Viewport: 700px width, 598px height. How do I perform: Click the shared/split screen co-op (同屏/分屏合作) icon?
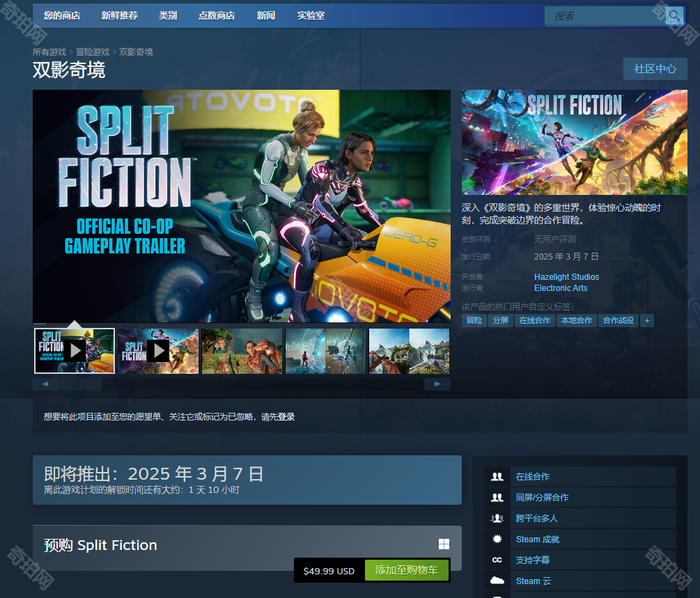pyautogui.click(x=497, y=498)
